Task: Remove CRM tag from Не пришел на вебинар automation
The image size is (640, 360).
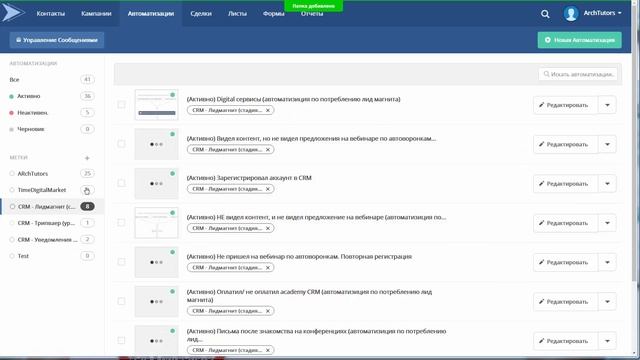Action: pyautogui.click(x=268, y=268)
